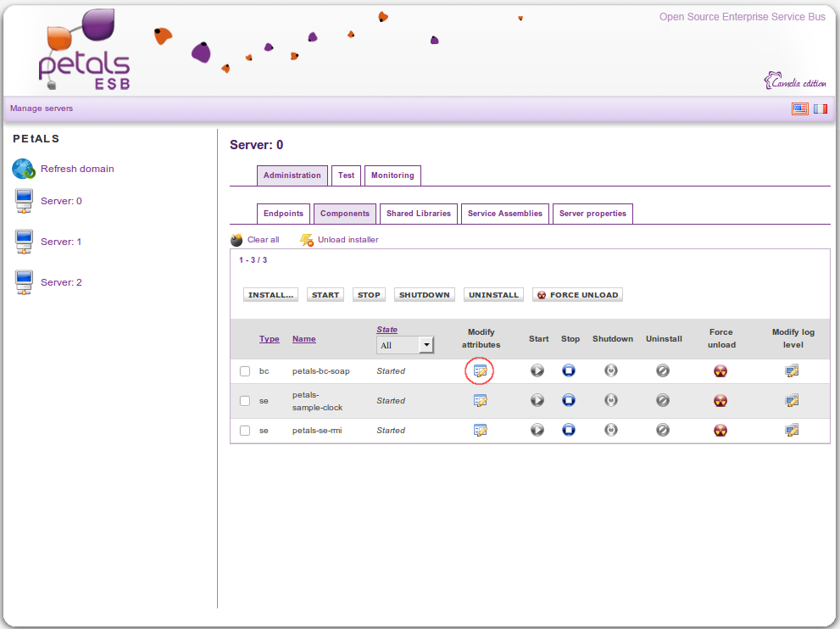The height and width of the screenshot is (629, 840).
Task: Start the petals-sample-clock component via row icon
Action: (x=537, y=400)
